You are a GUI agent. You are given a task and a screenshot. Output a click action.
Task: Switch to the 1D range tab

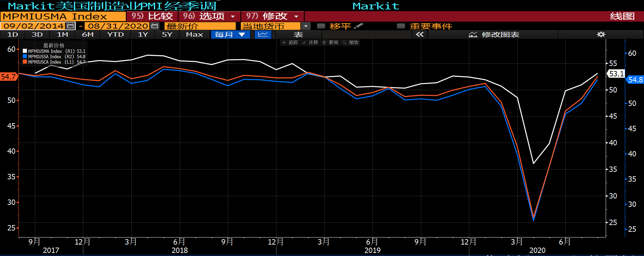click(12, 34)
